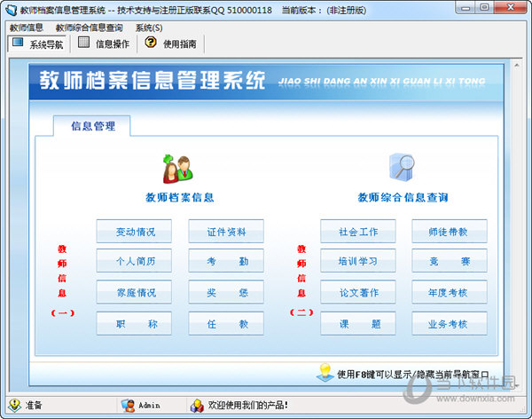Click the 信息操作 toolbar label

tap(113, 43)
